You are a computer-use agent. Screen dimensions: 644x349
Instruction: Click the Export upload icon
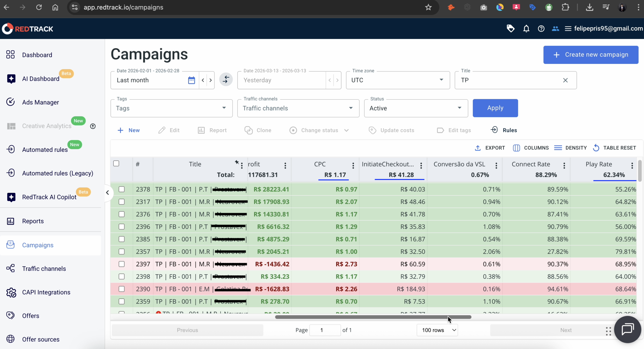click(x=477, y=148)
